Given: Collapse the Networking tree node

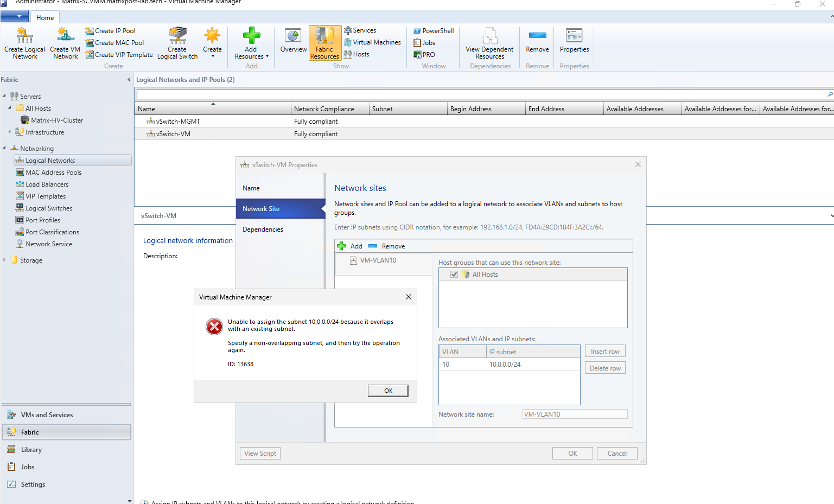Looking at the screenshot, I should (4, 148).
